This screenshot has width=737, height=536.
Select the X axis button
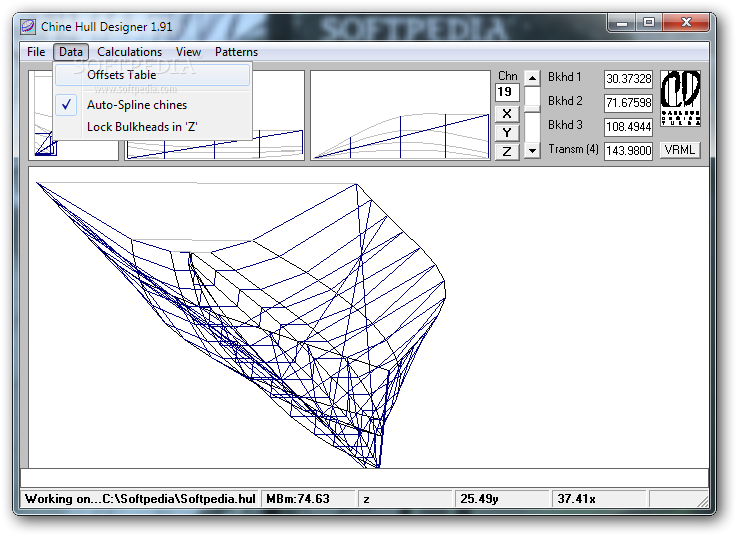tap(507, 114)
